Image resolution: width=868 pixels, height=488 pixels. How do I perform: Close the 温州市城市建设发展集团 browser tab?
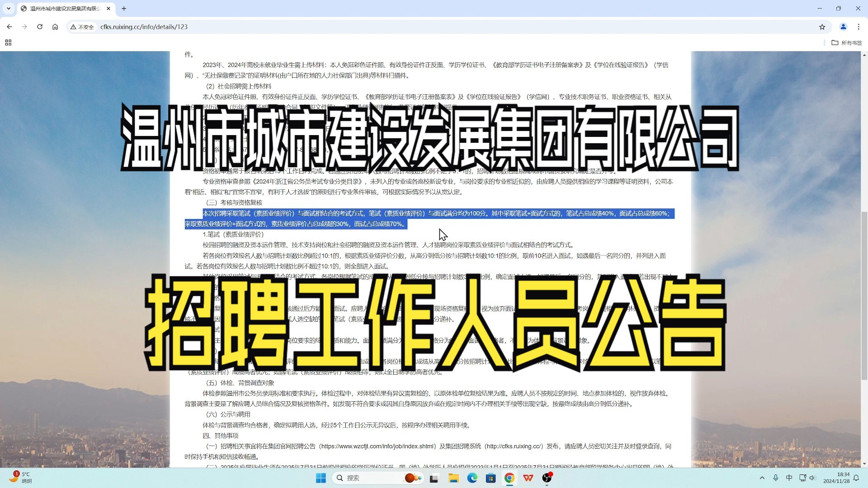(x=108, y=9)
